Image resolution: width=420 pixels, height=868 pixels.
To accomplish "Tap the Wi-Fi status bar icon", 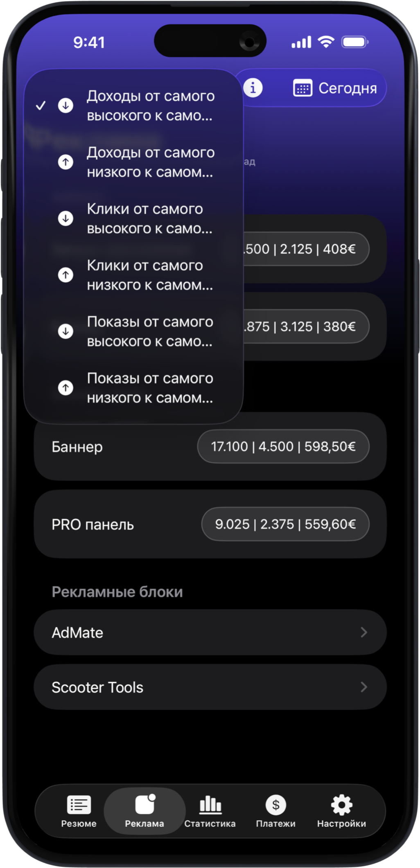I will [x=326, y=42].
